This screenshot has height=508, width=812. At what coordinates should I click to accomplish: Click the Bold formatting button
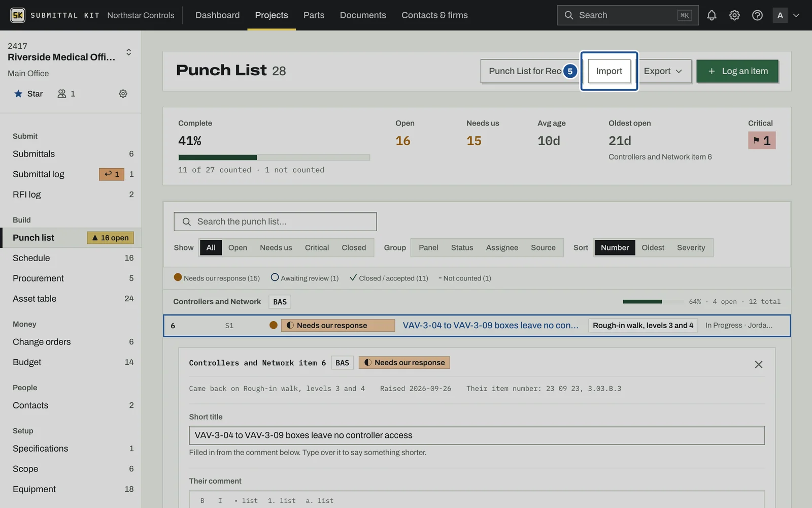(202, 501)
